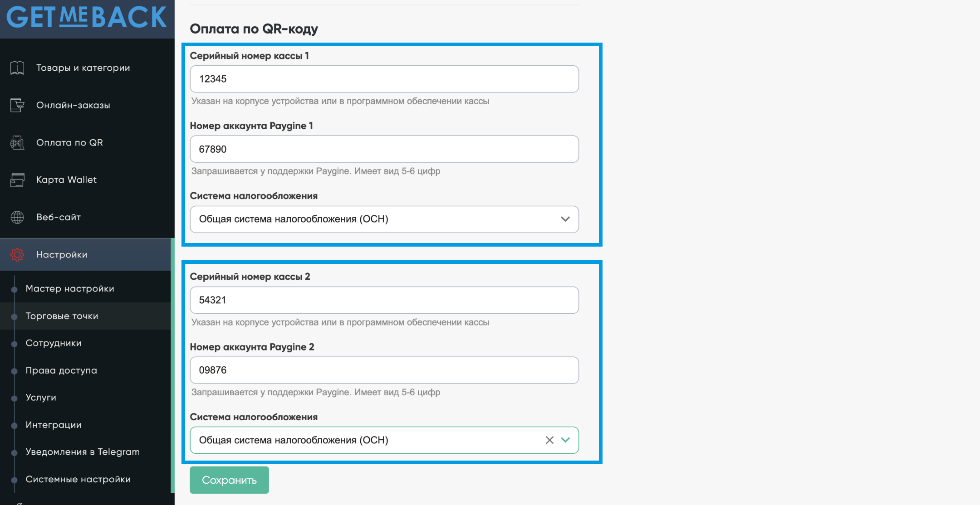Click the GetMeBack logo
980x505 pixels.
point(87,17)
